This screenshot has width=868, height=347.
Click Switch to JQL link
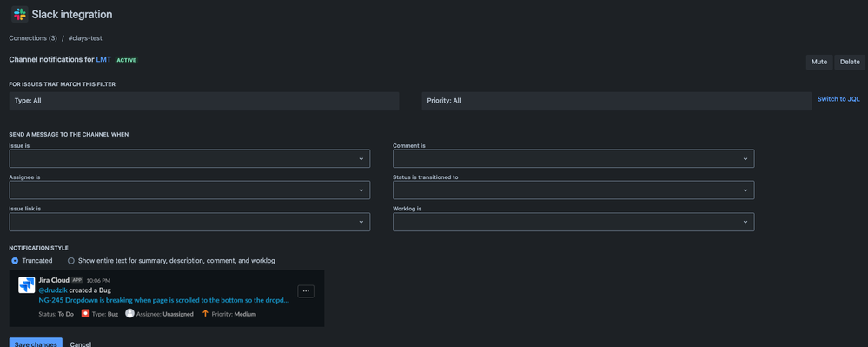coord(838,99)
